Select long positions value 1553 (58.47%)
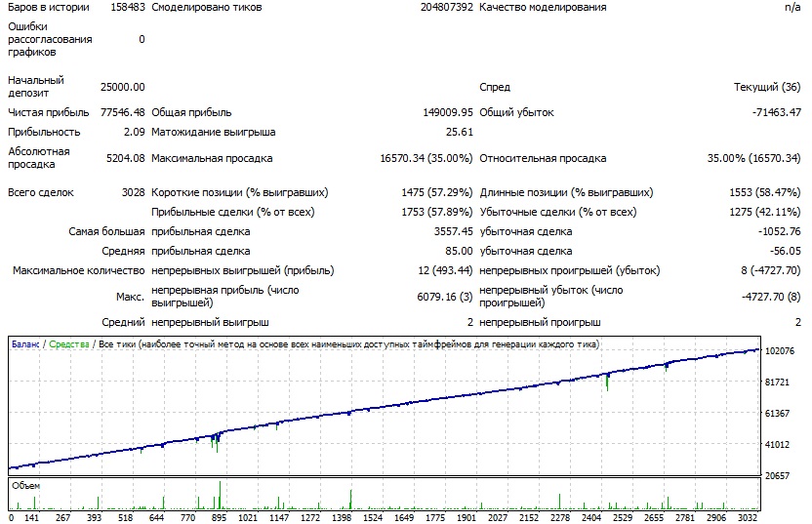The height and width of the screenshot is (524, 812). (765, 192)
